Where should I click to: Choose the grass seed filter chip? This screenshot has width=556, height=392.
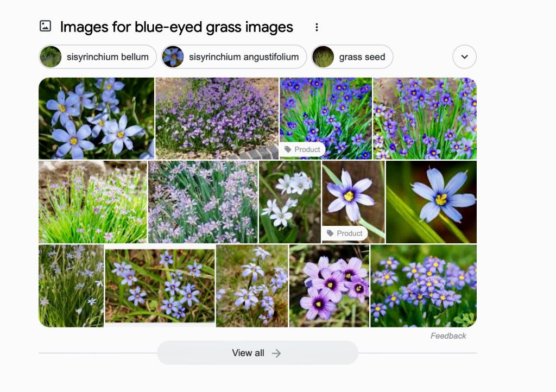click(352, 56)
